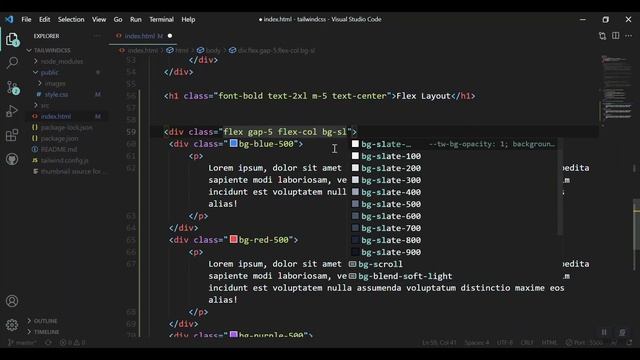Open the File menu
The image size is (640, 360).
coord(26,19)
